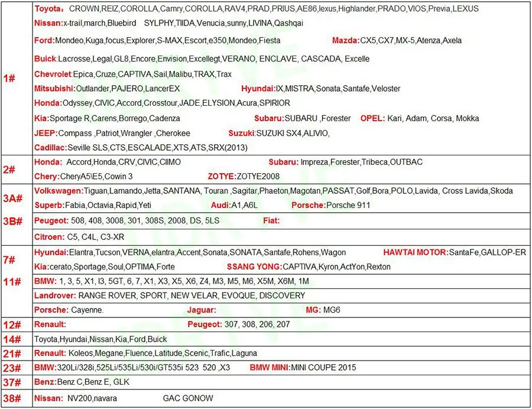Select the Landrover brand heading

pos(55,296)
